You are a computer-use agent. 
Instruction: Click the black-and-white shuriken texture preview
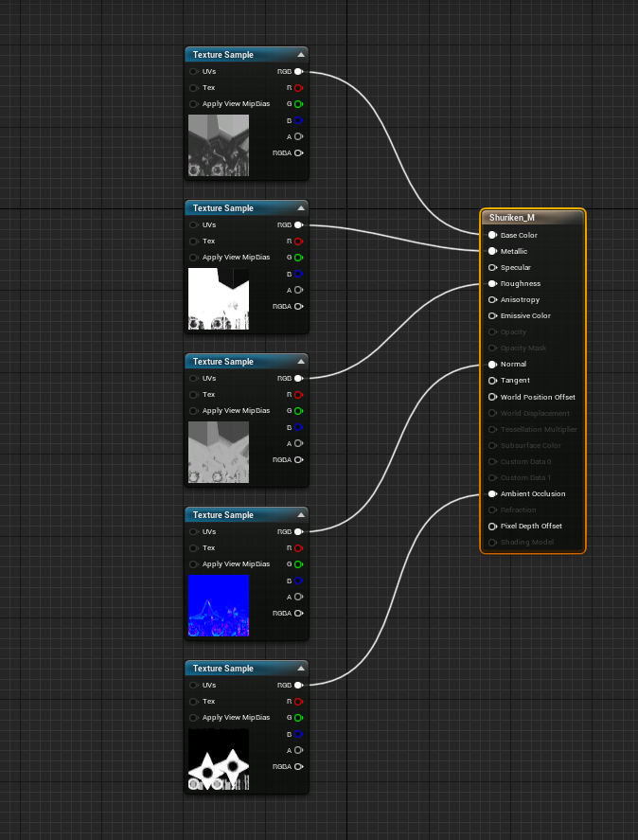pos(219,759)
